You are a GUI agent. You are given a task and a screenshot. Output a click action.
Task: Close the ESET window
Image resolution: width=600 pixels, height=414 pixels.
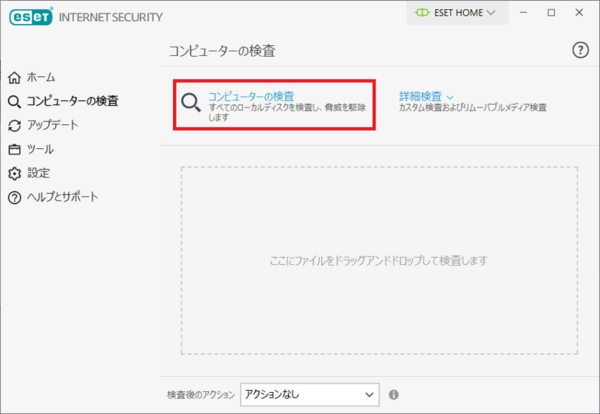(579, 13)
